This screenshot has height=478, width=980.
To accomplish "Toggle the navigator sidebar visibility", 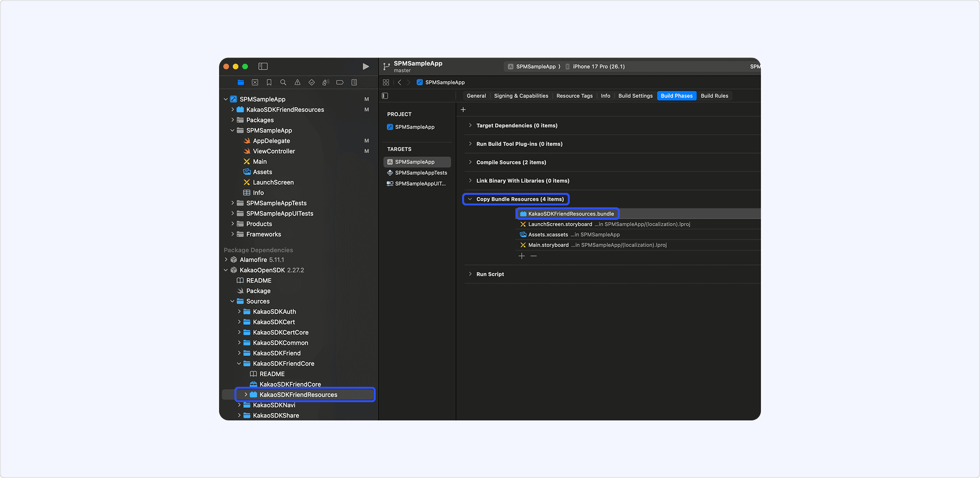I will click(263, 66).
